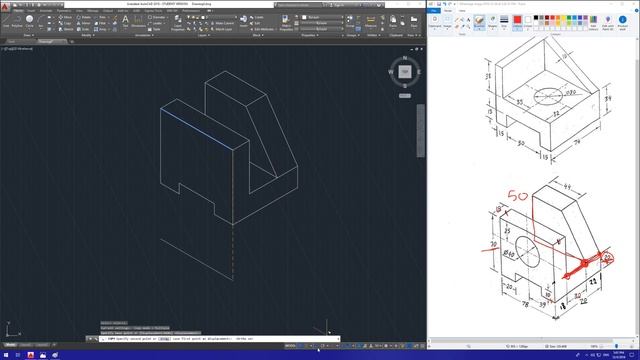Select Color 1 in Paint

[x=517, y=22]
